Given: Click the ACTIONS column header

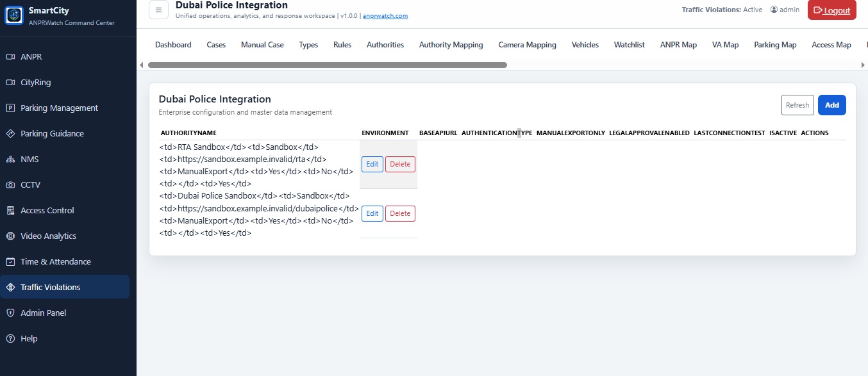Looking at the screenshot, I should 815,133.
